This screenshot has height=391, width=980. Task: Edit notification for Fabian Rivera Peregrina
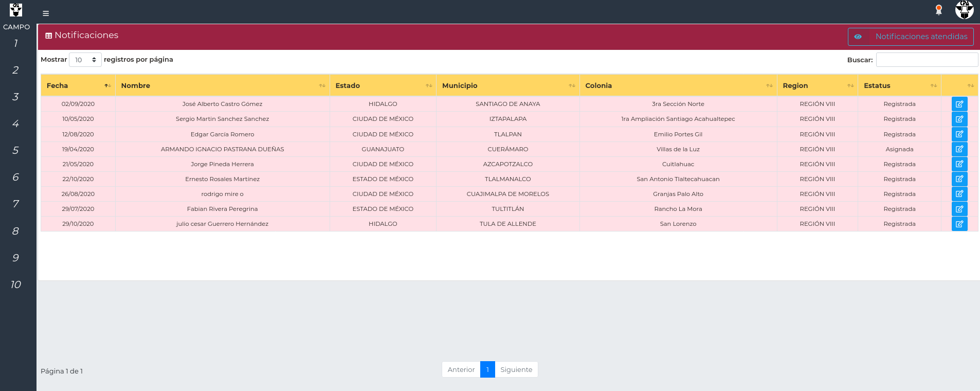coord(959,209)
